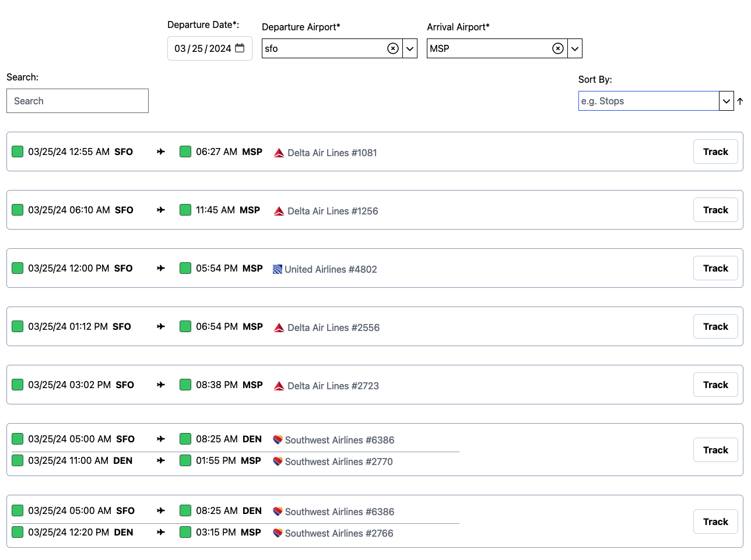This screenshot has width=751, height=560.
Task: Click green arrival status square for 06:54 PM MSP
Action: click(185, 326)
